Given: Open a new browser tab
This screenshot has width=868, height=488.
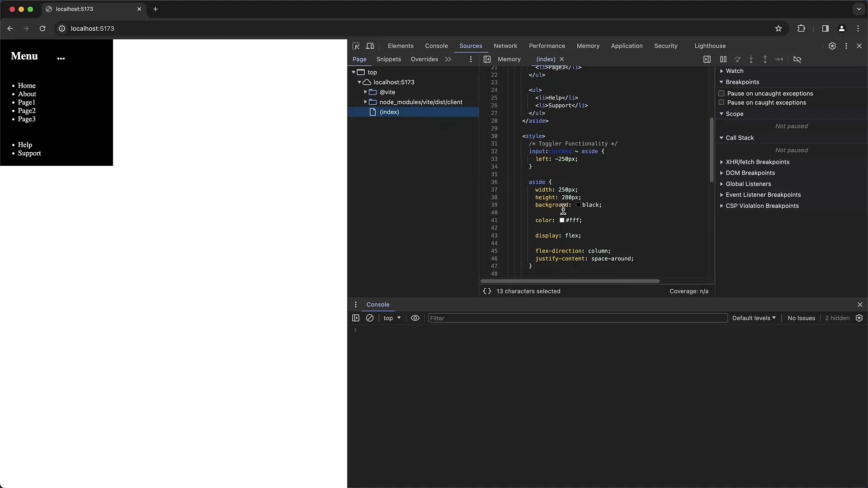Looking at the screenshot, I should coord(156,9).
